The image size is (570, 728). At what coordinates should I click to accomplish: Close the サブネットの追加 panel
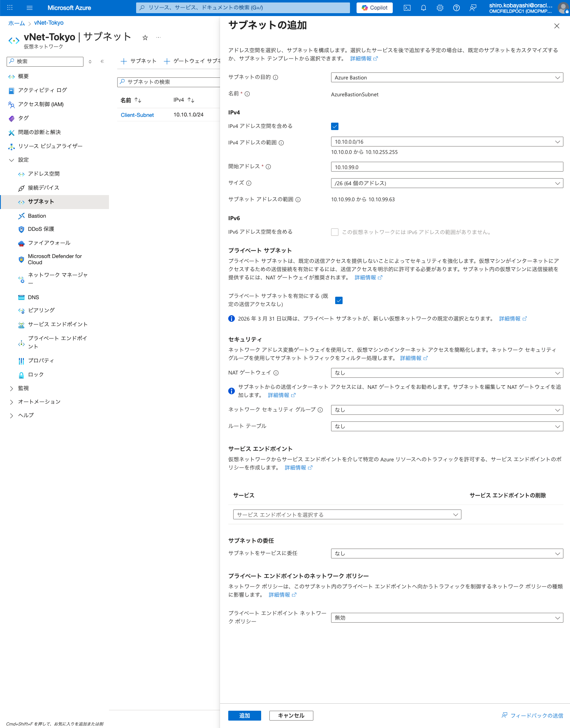(557, 26)
